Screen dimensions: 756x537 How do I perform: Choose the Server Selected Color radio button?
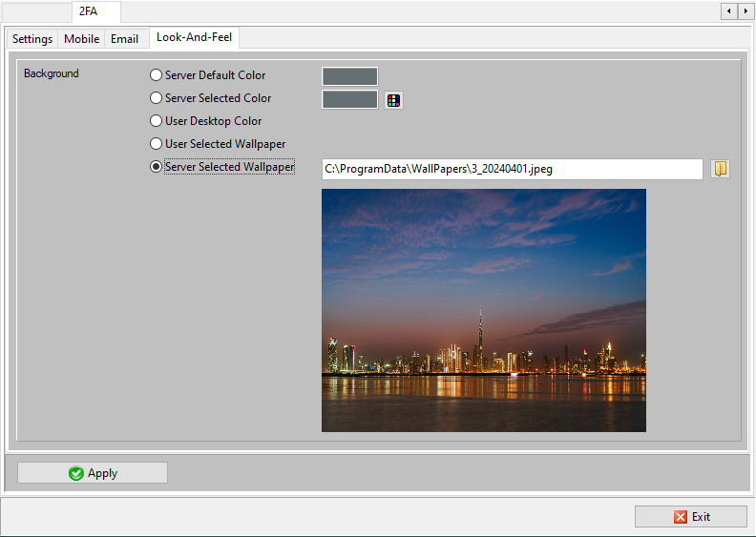[157, 98]
